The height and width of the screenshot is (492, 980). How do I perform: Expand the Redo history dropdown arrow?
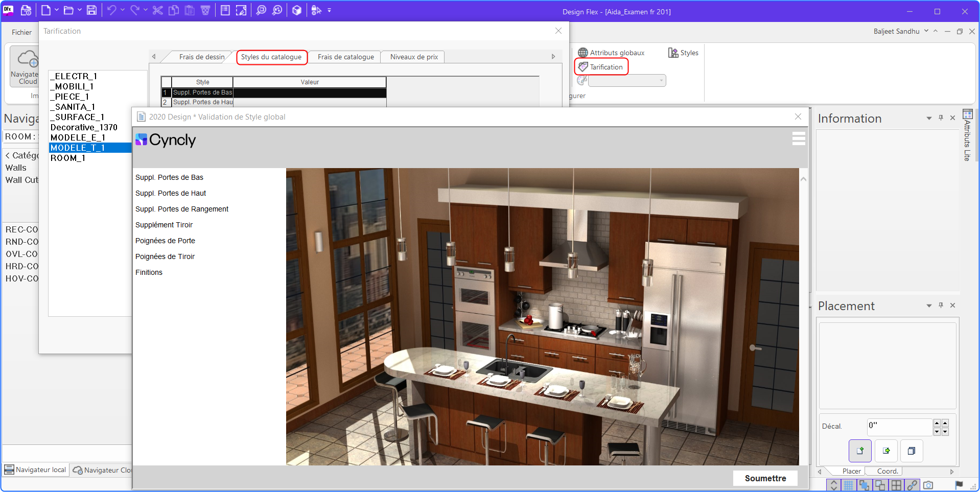(x=146, y=10)
